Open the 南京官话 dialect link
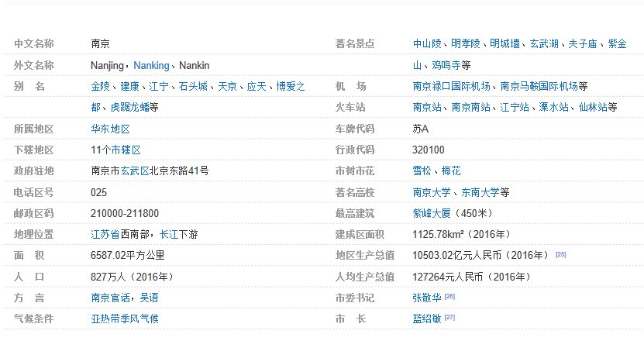 (111, 298)
